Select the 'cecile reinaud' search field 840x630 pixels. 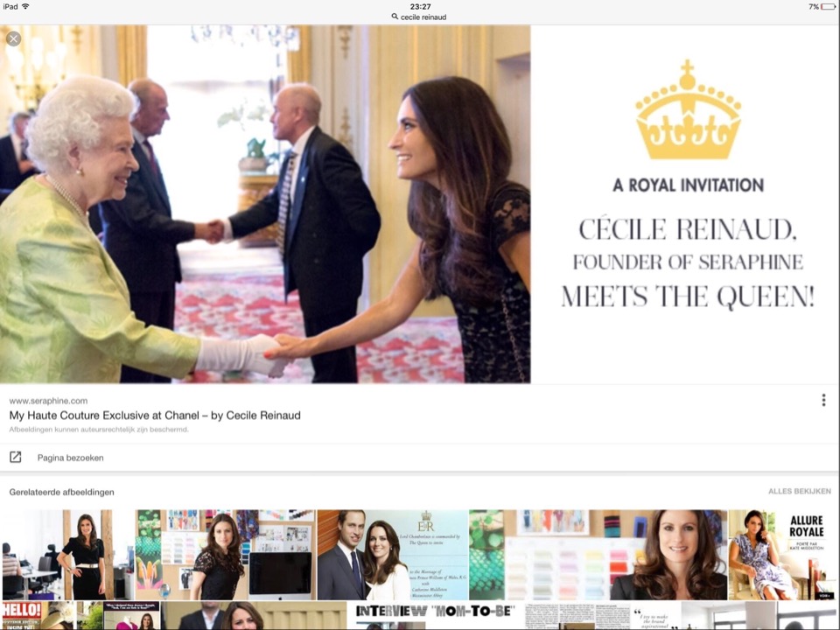click(x=420, y=17)
